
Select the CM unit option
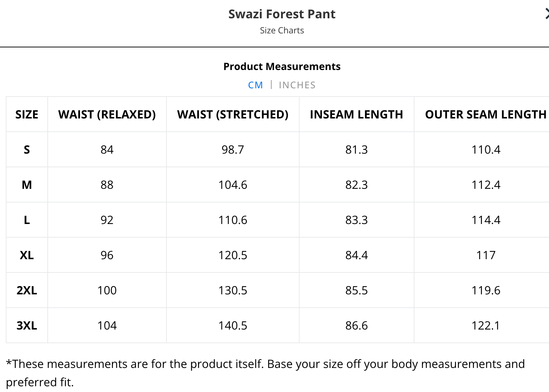255,85
